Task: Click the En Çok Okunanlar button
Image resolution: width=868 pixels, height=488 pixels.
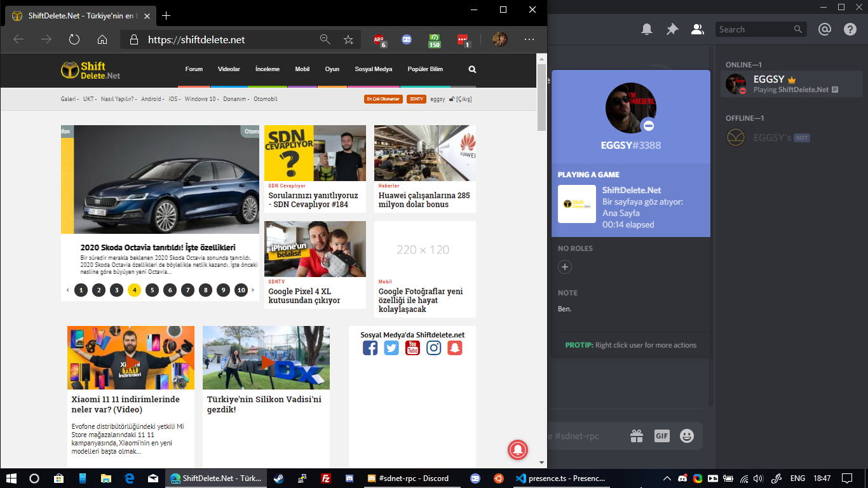Action: point(383,99)
